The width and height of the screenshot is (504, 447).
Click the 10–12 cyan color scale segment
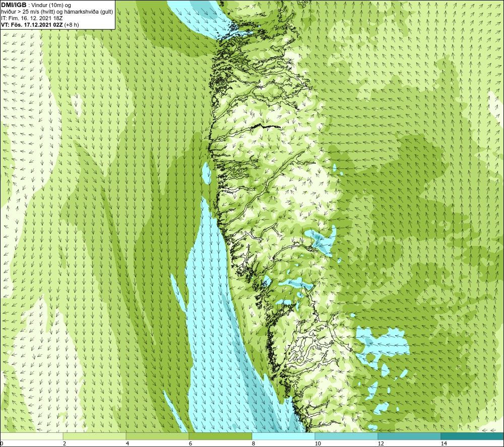coord(347,436)
